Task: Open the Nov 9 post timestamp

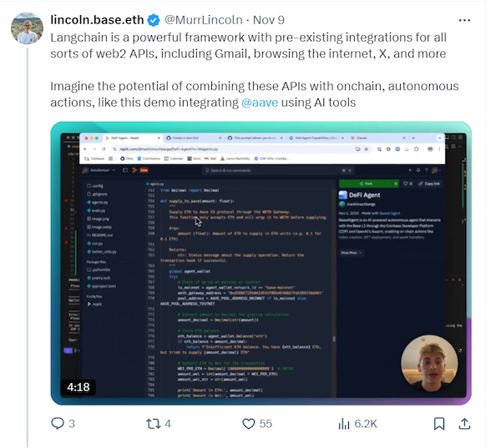Action: pos(269,20)
